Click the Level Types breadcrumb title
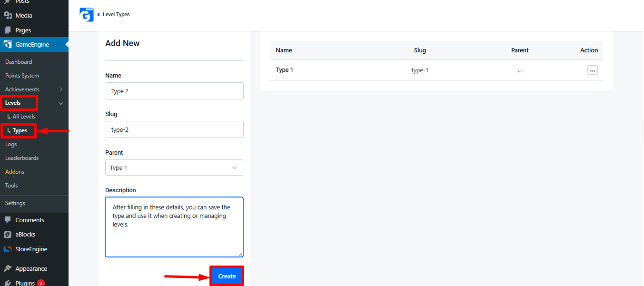Image resolution: width=644 pixels, height=286 pixels. click(x=116, y=15)
